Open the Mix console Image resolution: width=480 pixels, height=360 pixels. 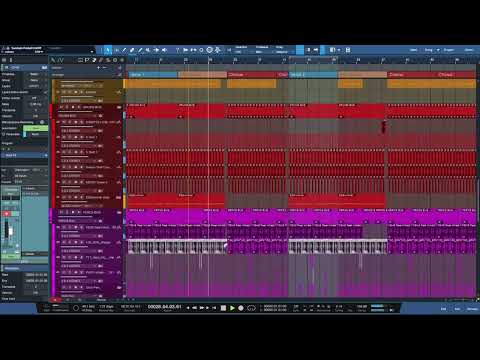point(457,309)
